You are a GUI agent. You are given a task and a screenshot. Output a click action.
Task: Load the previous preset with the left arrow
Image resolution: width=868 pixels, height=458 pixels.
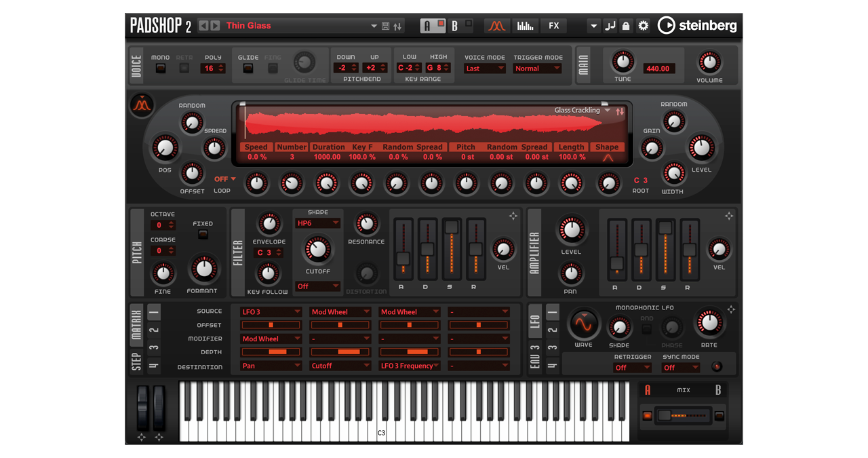tap(203, 26)
